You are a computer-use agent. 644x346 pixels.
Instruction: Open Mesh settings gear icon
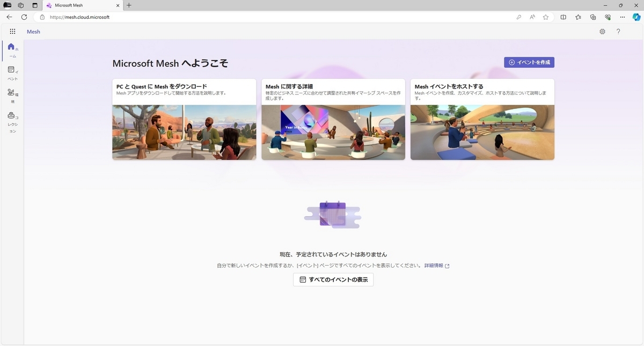(x=603, y=32)
